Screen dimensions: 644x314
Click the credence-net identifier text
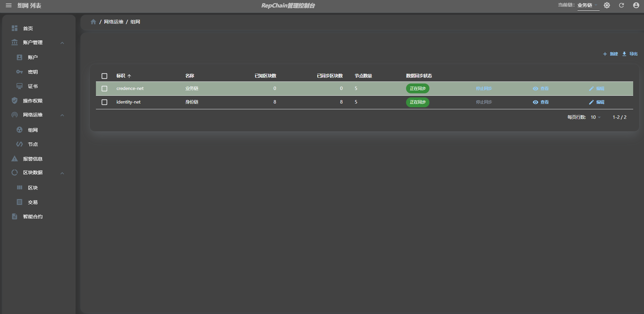click(x=130, y=89)
